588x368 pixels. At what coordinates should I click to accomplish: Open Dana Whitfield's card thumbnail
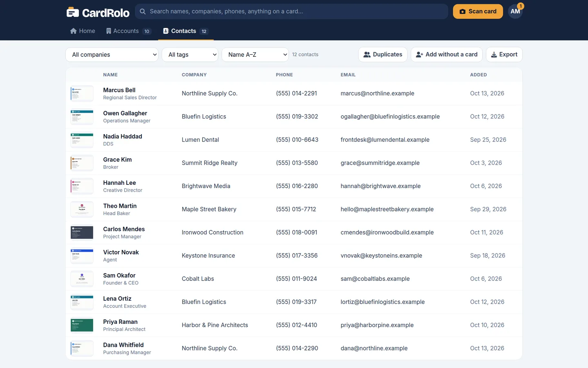click(82, 348)
